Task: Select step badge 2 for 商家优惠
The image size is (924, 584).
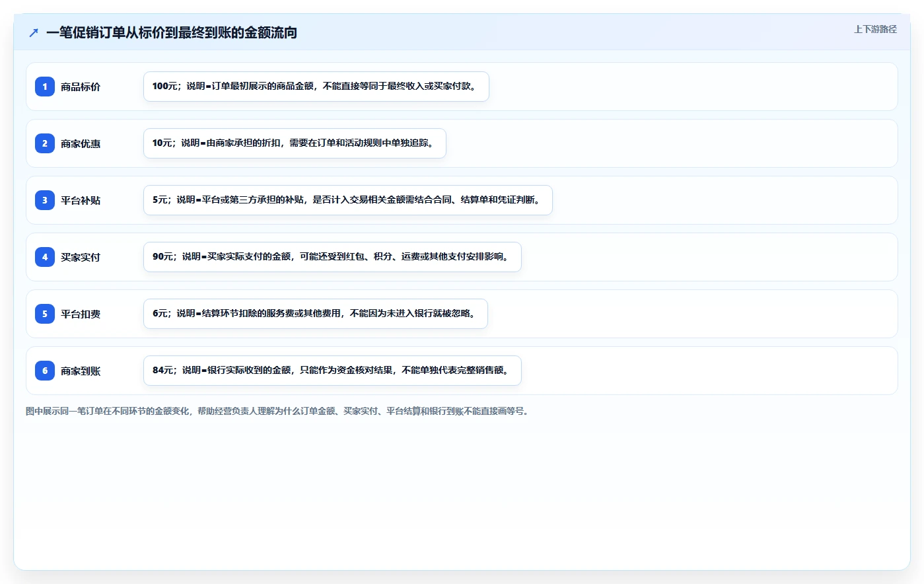Action: (x=45, y=143)
